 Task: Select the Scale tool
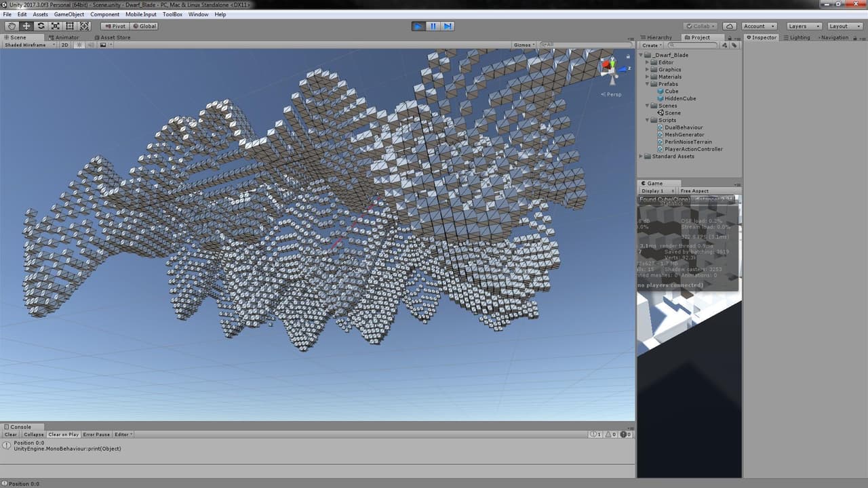click(x=56, y=26)
